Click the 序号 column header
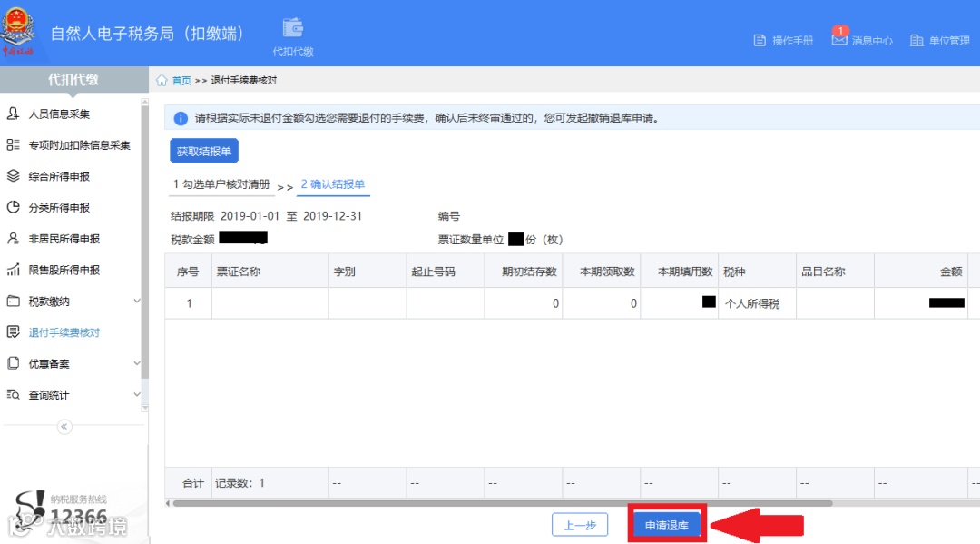The height and width of the screenshot is (544, 980). coord(188,272)
